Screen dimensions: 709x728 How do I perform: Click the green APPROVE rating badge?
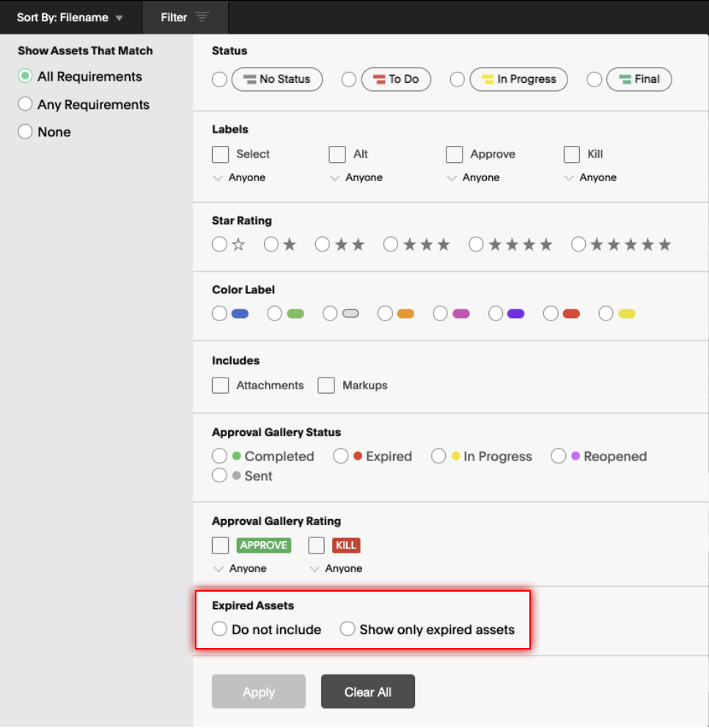click(263, 545)
